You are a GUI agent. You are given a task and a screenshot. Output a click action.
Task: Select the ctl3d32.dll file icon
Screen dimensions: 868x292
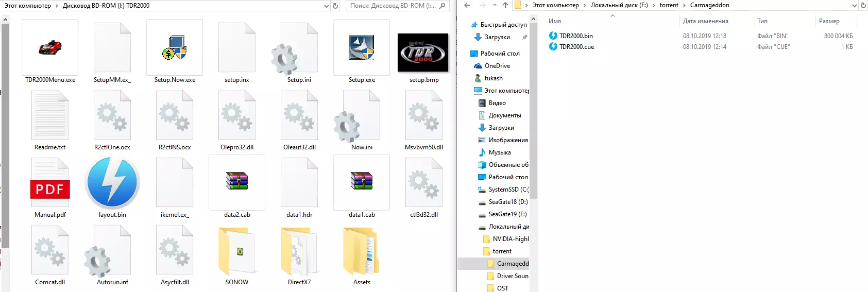[424, 183]
